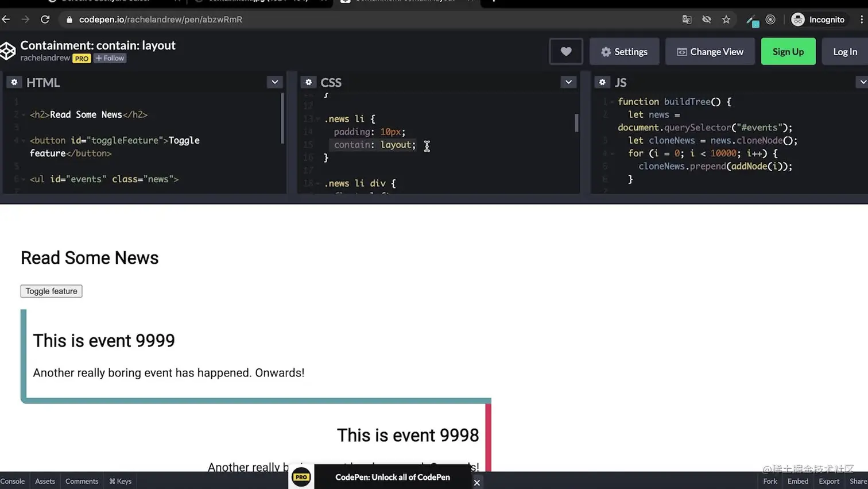
Task: Click the pen title 'Containment: contain: layout'
Action: click(98, 45)
